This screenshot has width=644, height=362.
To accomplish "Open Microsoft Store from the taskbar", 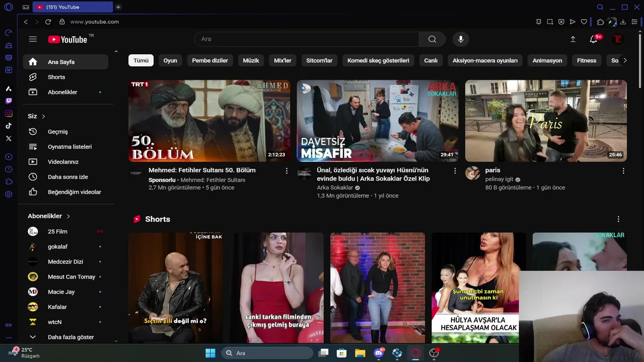I will click(x=342, y=353).
